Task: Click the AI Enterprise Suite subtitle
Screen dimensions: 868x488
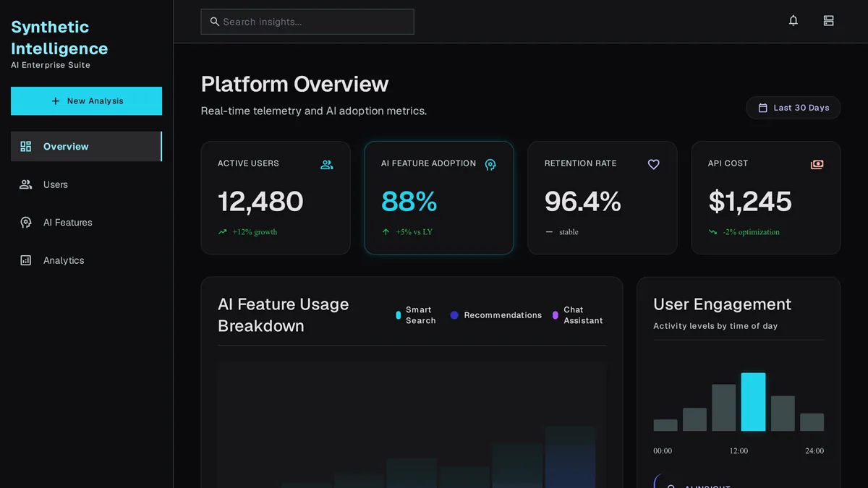Action: 51,65
